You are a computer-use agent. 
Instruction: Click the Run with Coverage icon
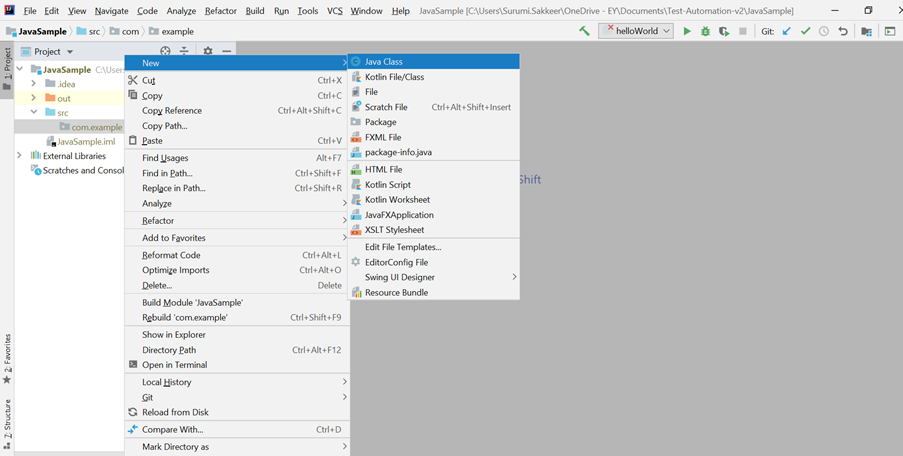click(x=724, y=31)
